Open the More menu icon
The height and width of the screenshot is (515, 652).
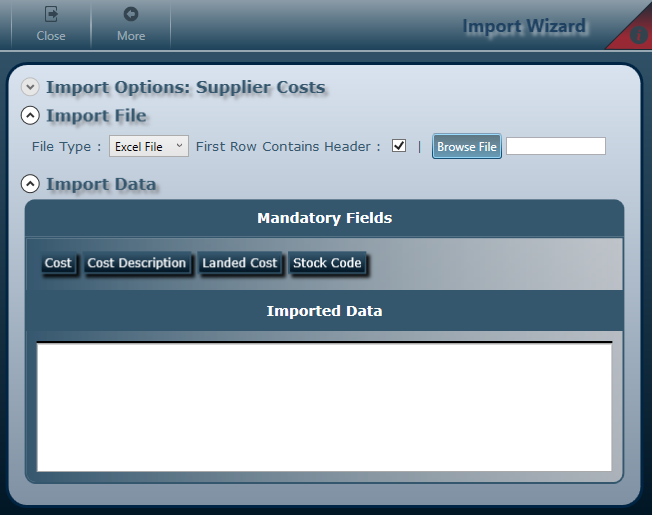130,15
